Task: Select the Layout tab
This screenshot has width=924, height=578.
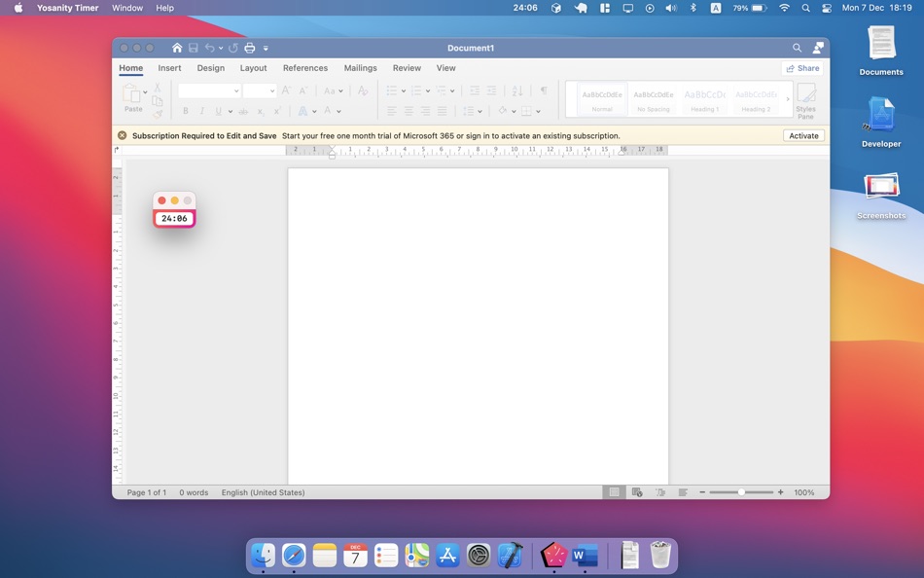Action: coord(254,68)
